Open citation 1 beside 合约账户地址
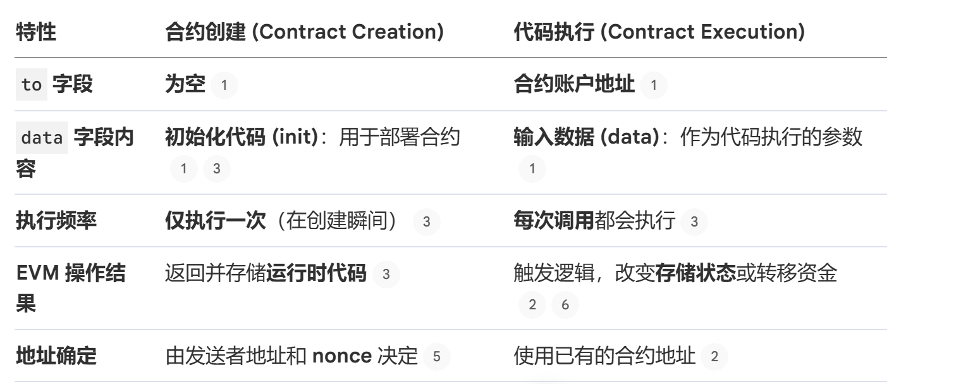Screen dimensions: 980x384 click(654, 85)
